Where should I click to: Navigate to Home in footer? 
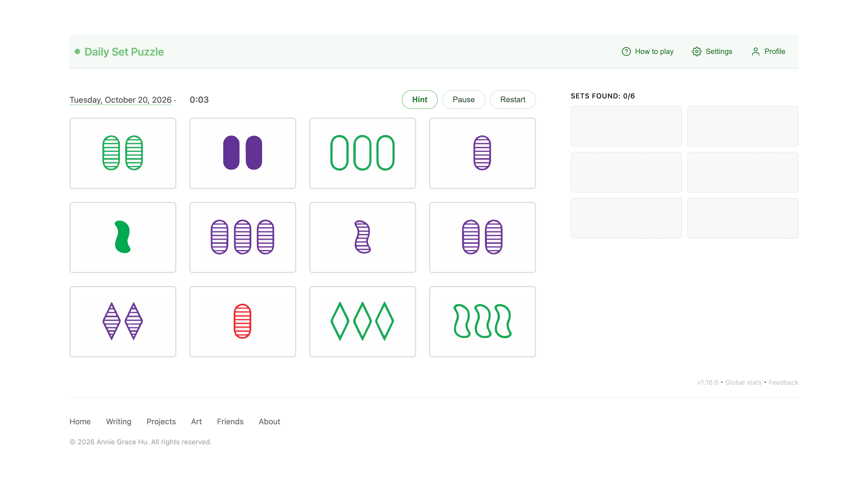coord(80,421)
